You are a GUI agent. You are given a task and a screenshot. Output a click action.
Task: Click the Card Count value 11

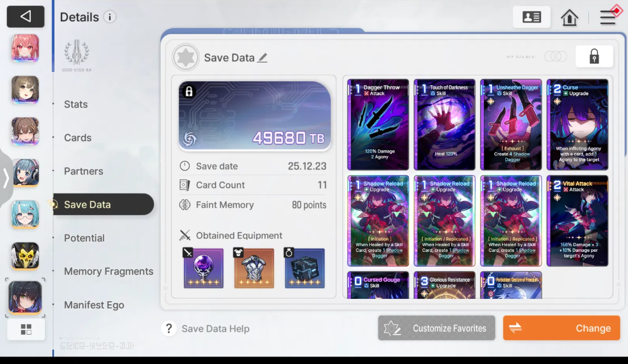(x=322, y=185)
